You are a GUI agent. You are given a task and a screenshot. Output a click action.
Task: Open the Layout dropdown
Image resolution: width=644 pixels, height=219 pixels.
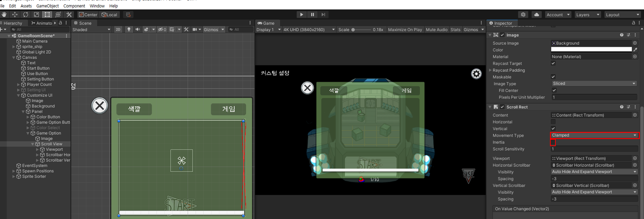pyautogui.click(x=622, y=15)
